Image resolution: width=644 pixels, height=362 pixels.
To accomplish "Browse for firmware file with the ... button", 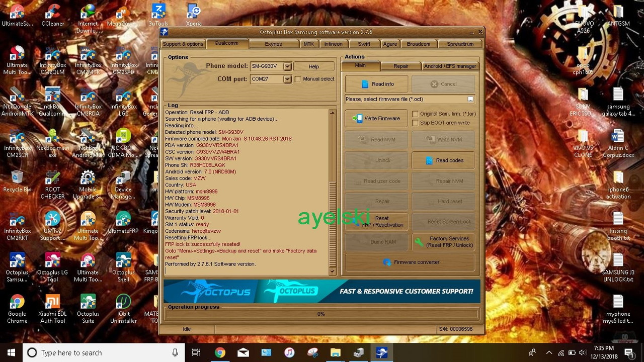I will (x=470, y=99).
